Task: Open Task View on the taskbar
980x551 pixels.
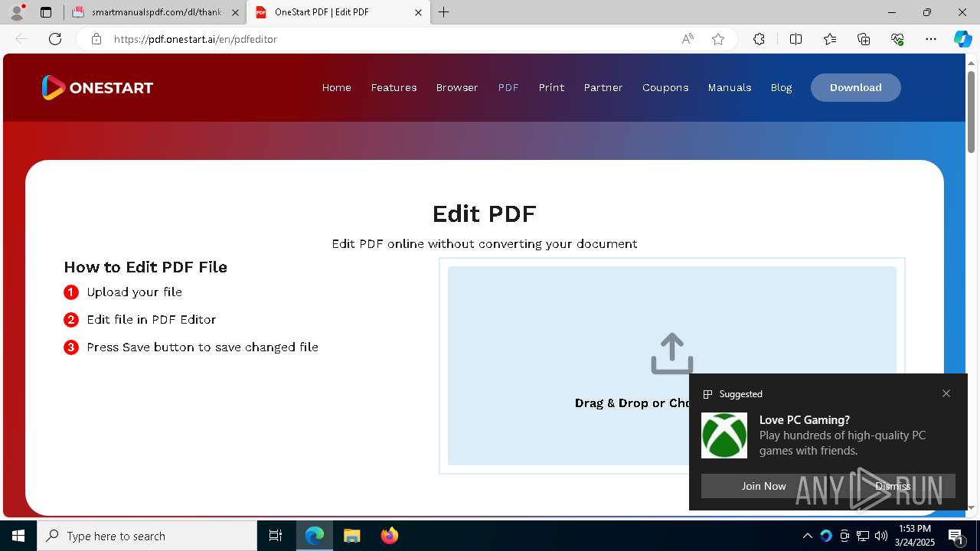Action: pyautogui.click(x=276, y=536)
